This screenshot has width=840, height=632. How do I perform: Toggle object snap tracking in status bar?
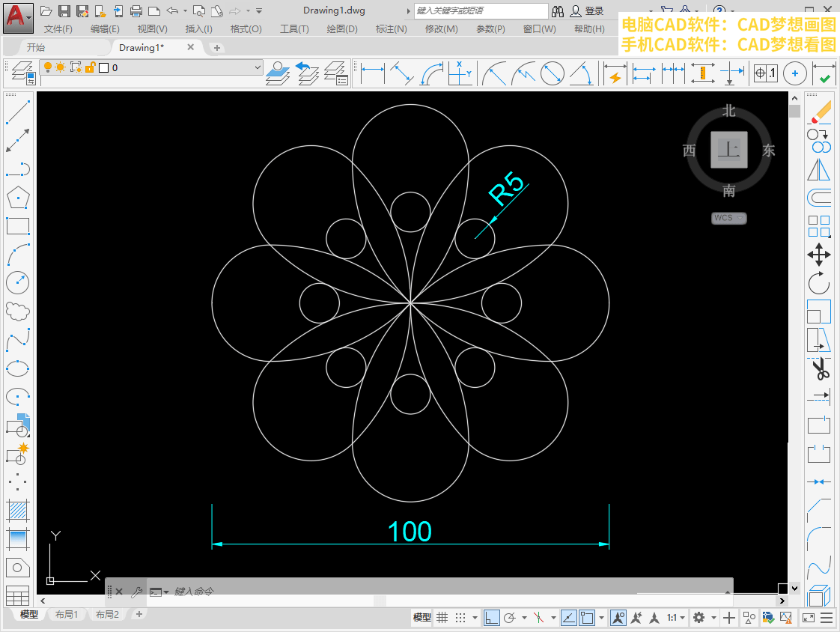(x=568, y=618)
